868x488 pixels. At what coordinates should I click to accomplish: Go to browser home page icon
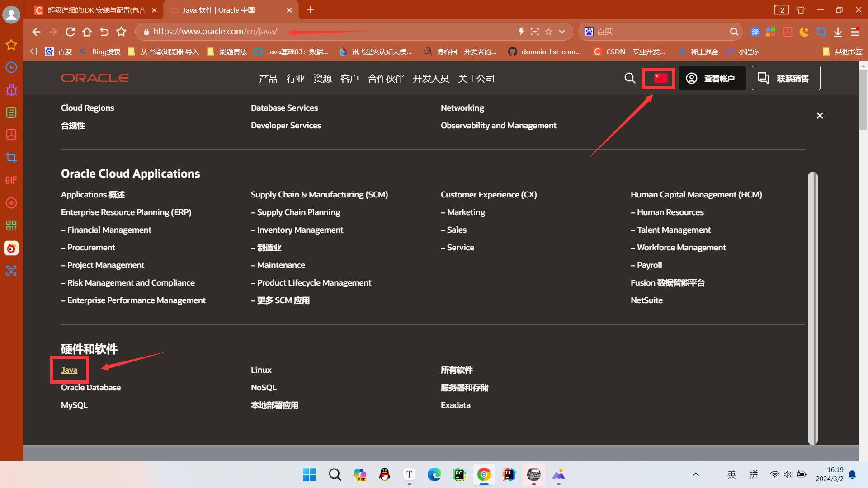click(87, 32)
